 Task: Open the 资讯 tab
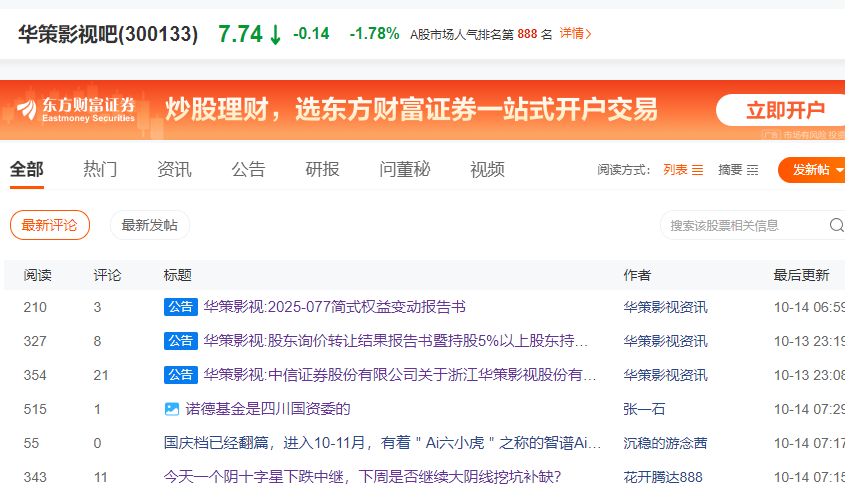[174, 169]
